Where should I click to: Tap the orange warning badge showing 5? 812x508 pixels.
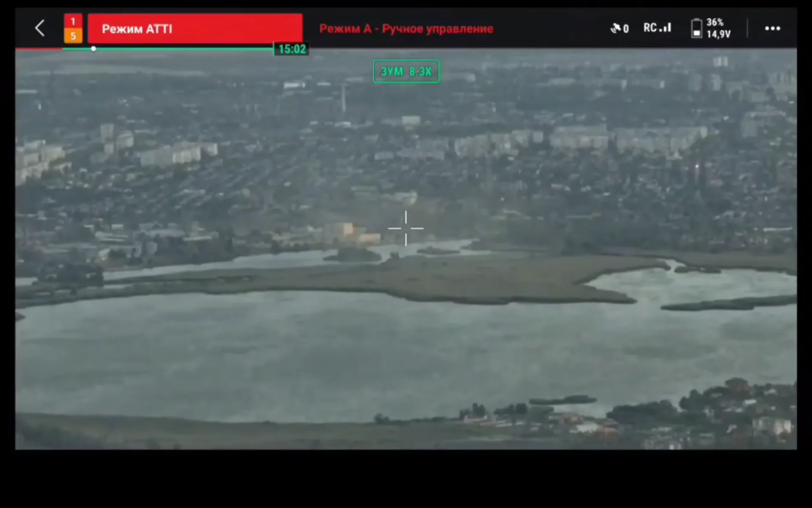click(73, 36)
